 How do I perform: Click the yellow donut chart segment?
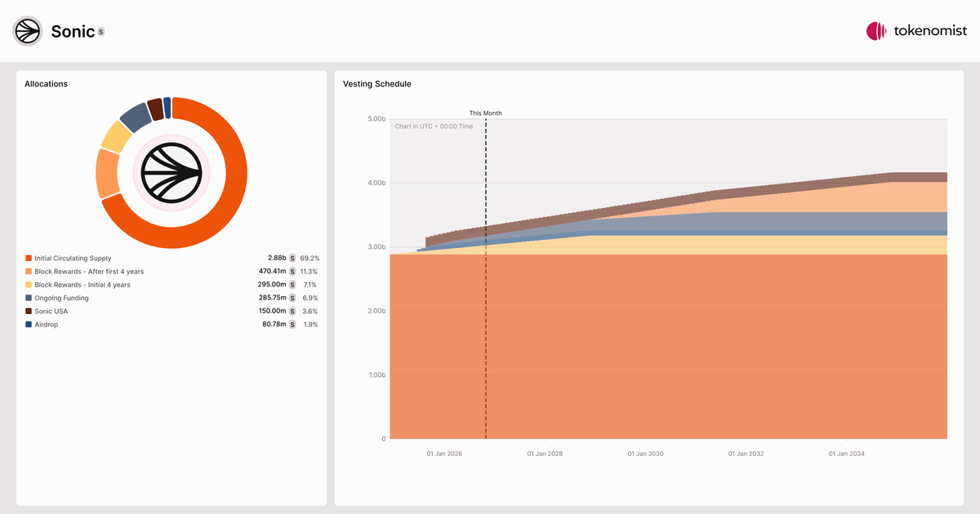point(116,136)
